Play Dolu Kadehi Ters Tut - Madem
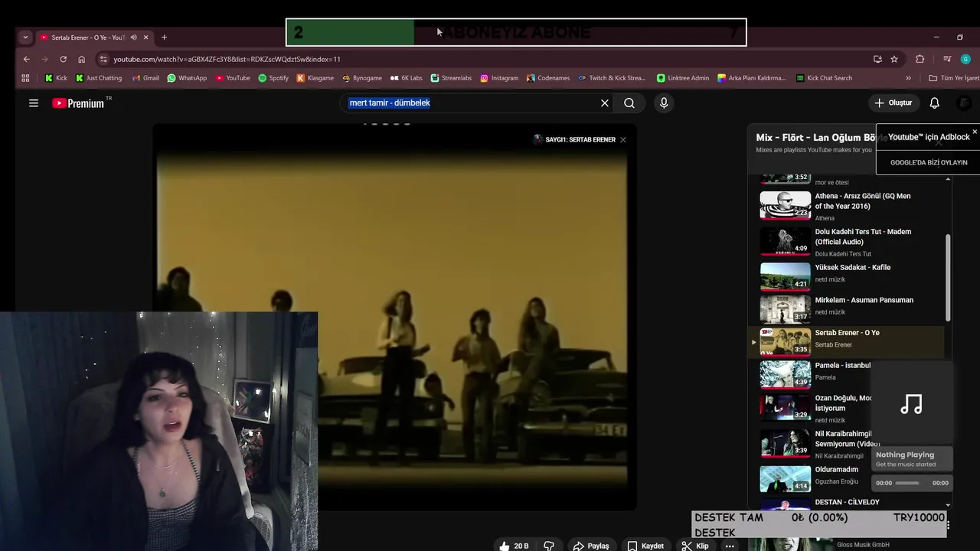Viewport: 980px width, 551px height. [846, 242]
